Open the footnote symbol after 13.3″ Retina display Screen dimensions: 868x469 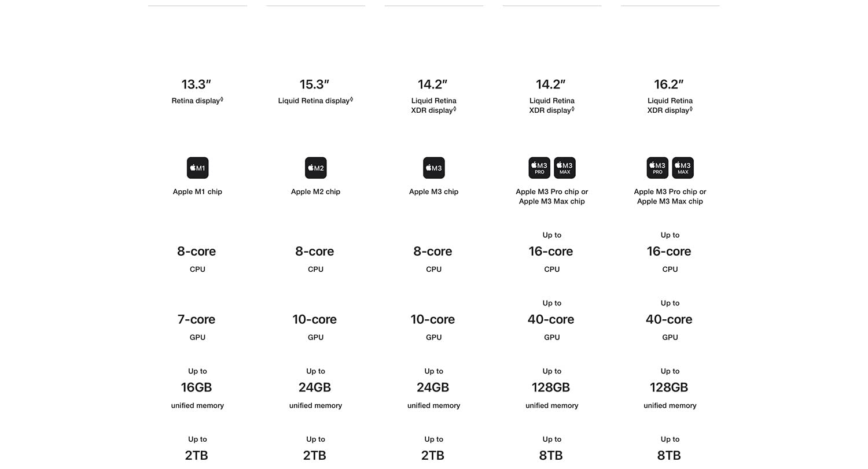(x=222, y=99)
